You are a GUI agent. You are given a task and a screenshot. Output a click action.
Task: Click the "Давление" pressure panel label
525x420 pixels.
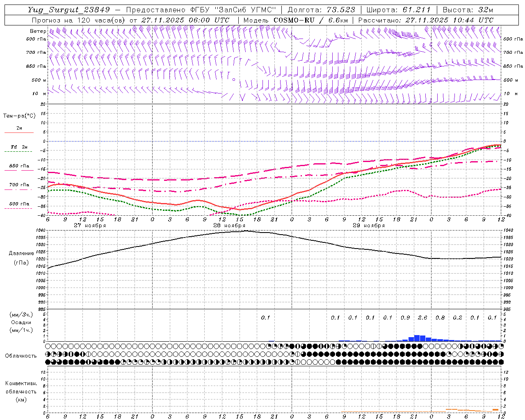[21, 253]
